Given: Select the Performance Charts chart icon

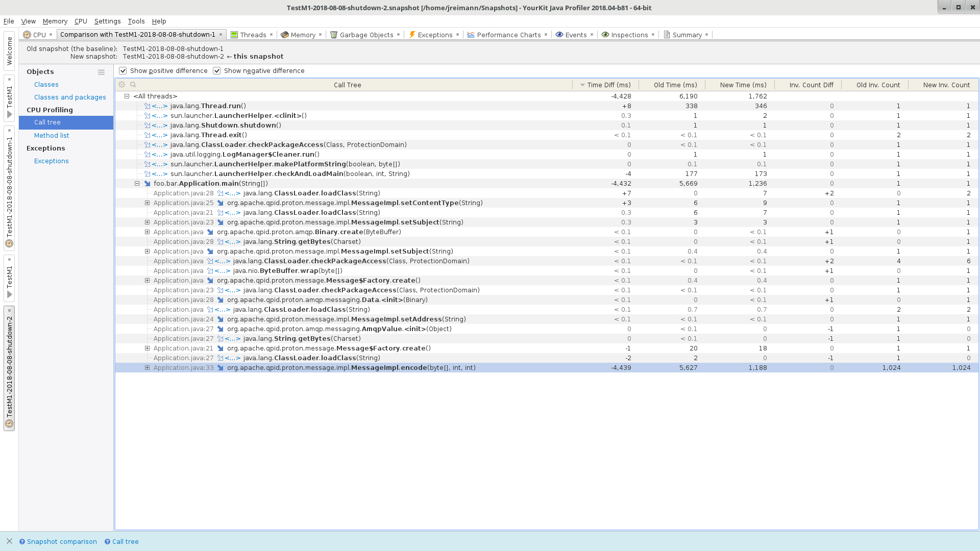Looking at the screenshot, I should coord(471,35).
